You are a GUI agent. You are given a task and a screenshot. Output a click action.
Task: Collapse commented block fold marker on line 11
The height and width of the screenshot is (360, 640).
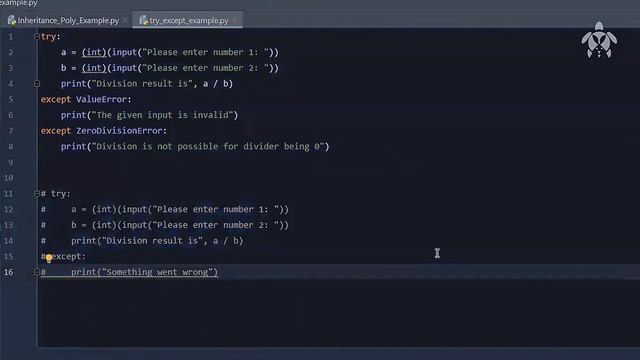(37, 193)
